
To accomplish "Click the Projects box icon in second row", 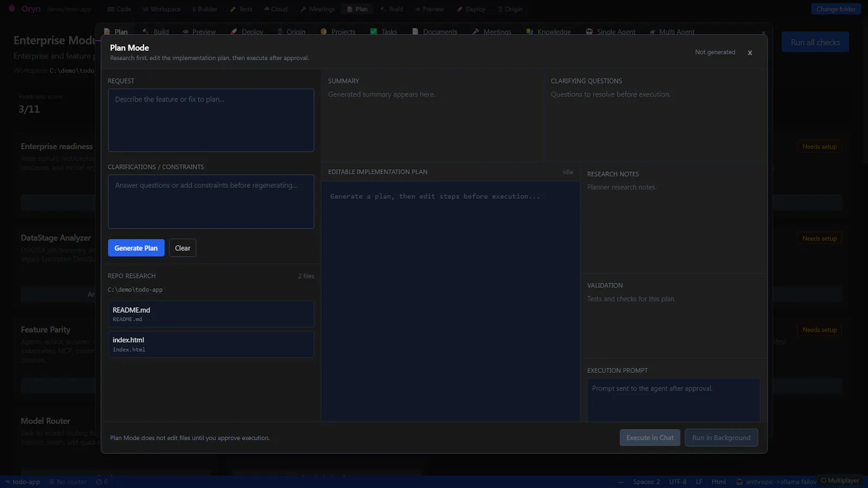I will pyautogui.click(x=324, y=31).
